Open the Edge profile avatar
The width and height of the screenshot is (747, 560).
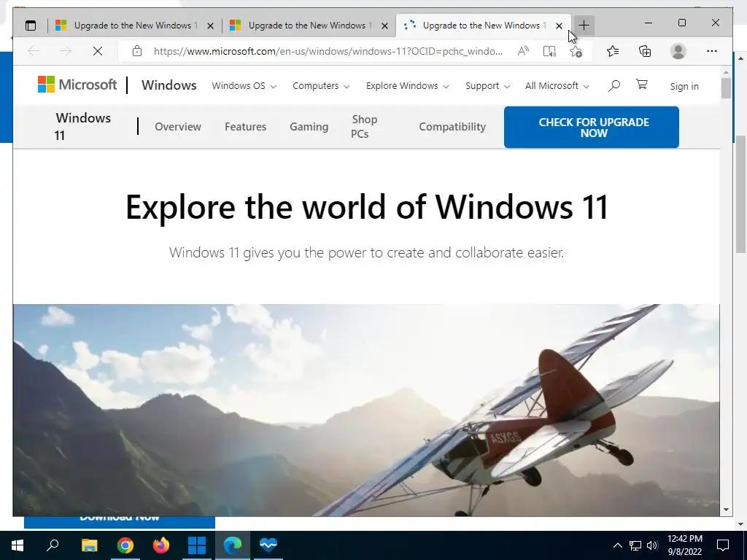point(678,51)
